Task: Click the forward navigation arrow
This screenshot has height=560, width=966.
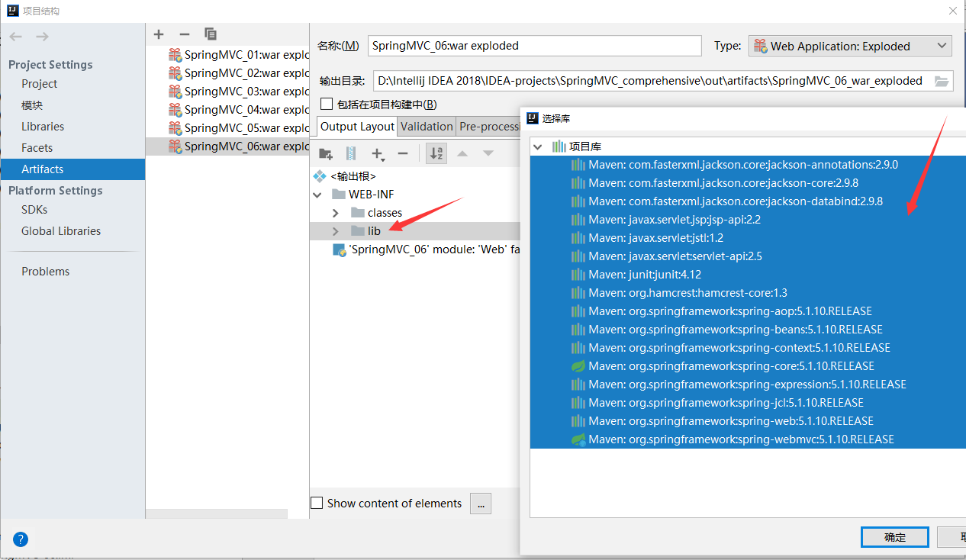Action: point(42,37)
